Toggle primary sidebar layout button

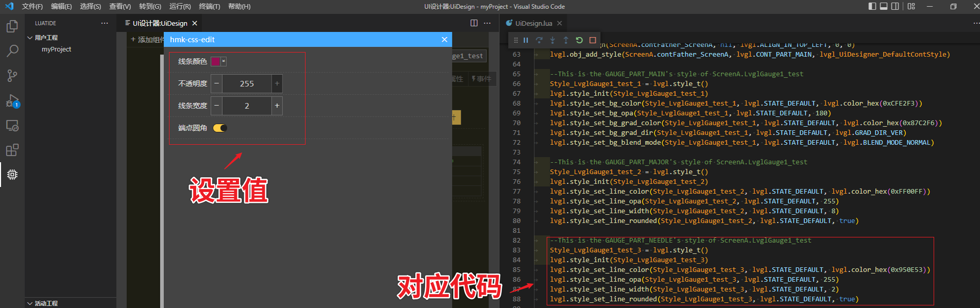872,6
